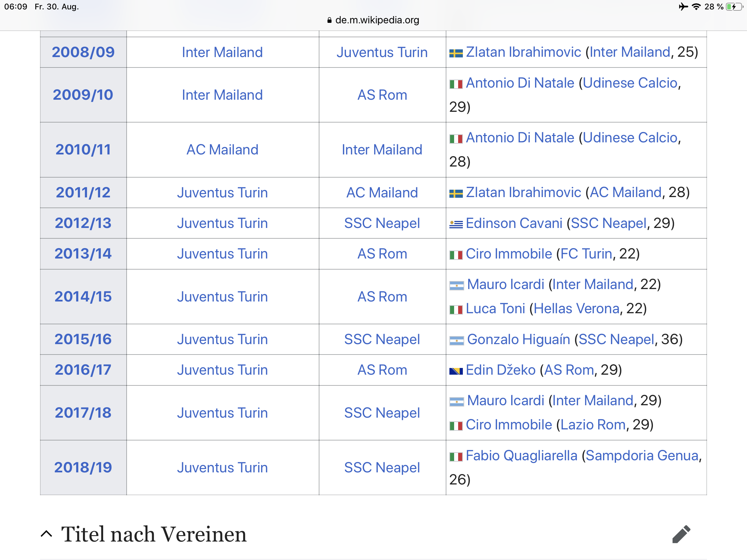The width and height of the screenshot is (747, 560).
Task: Open the 2008/09 season link
Action: 83,52
